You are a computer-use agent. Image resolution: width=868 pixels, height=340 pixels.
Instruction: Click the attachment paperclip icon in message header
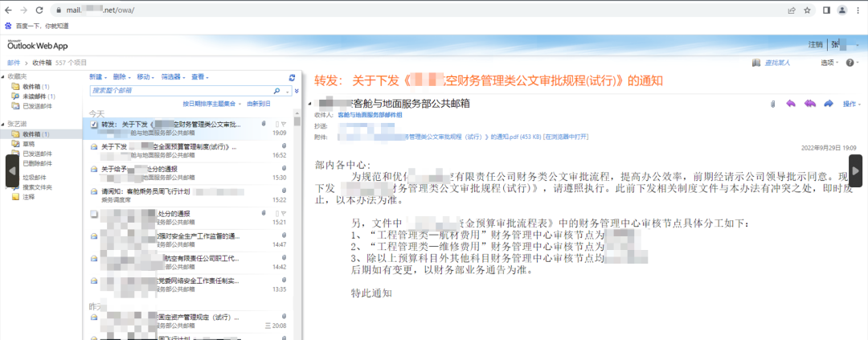click(x=773, y=104)
